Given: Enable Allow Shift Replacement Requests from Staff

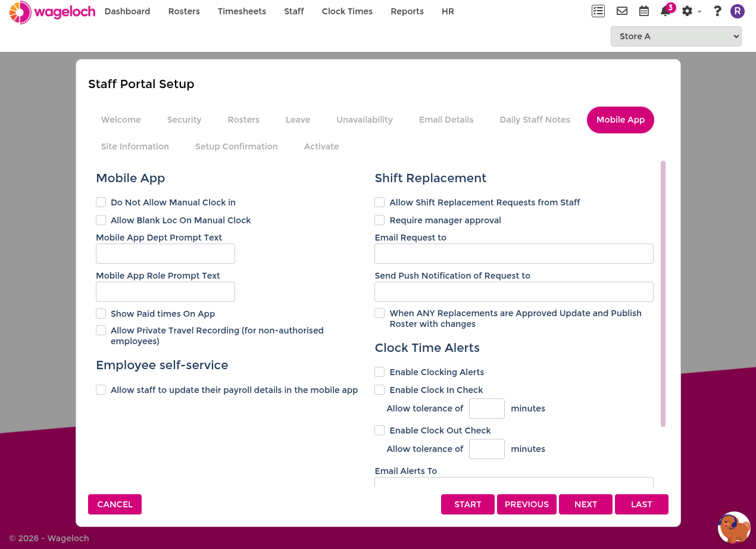Looking at the screenshot, I should 380,202.
